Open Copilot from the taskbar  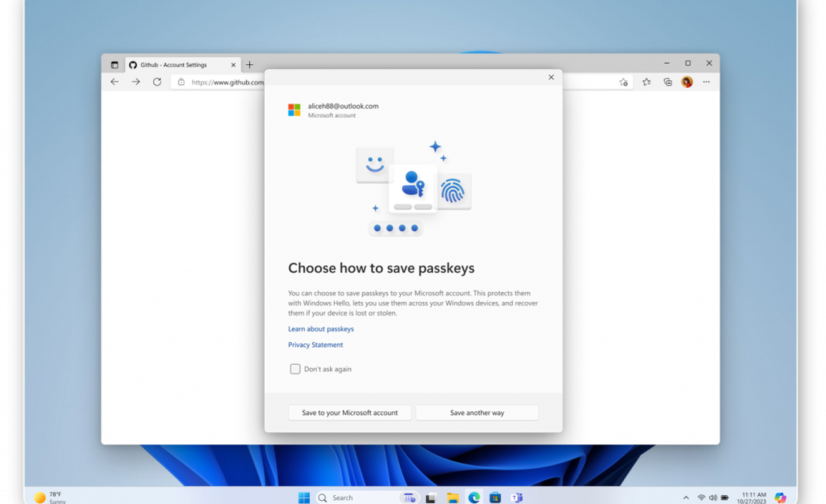781,498
